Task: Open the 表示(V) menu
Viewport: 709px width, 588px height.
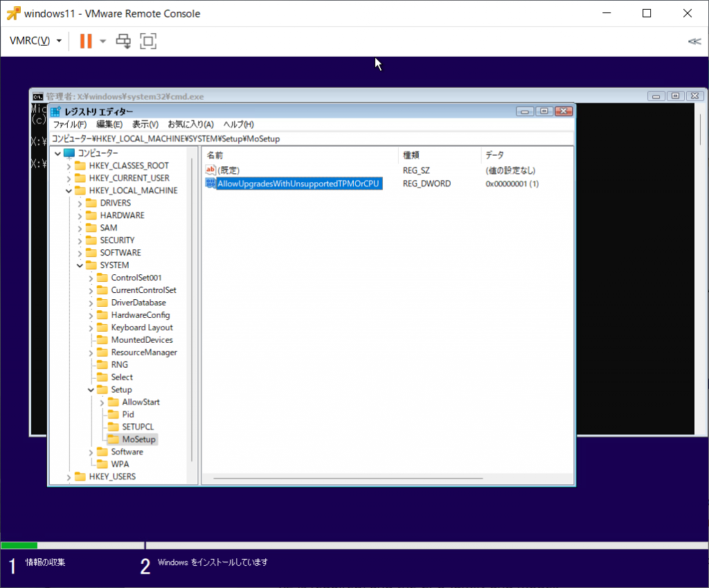Action: click(x=145, y=125)
